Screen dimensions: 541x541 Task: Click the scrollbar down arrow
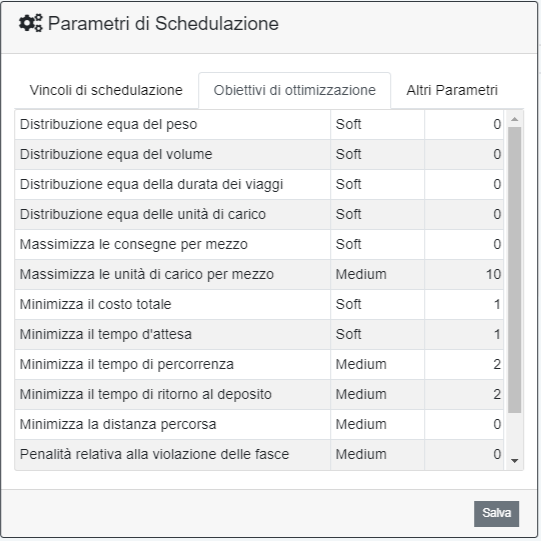click(514, 461)
